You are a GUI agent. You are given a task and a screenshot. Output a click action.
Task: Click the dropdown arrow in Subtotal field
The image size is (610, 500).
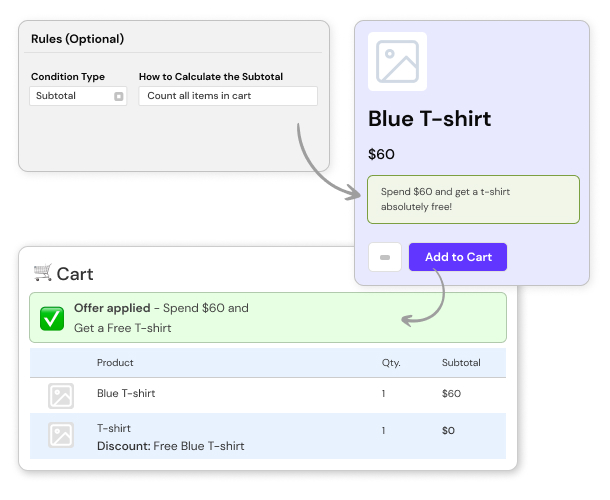coord(118,96)
